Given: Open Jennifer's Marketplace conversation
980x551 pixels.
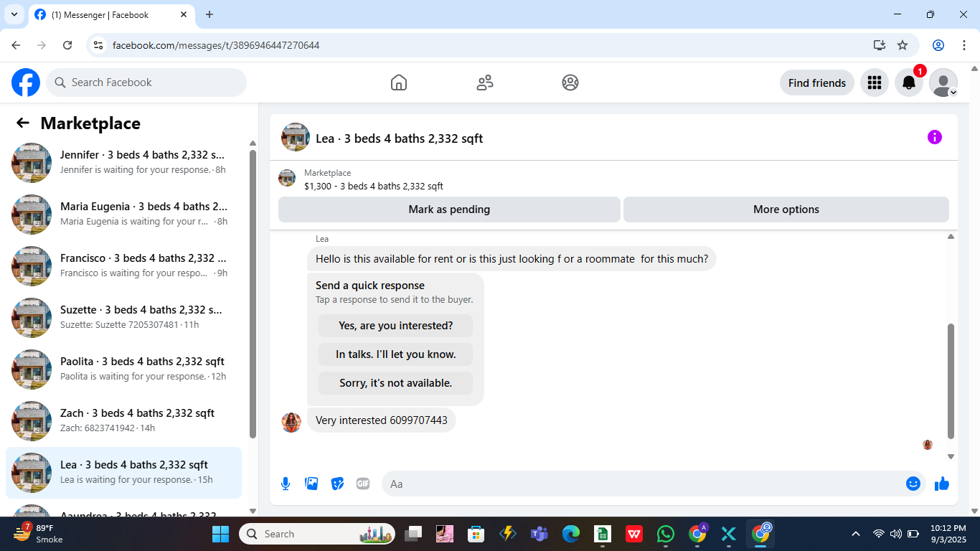Looking at the screenshot, I should click(x=123, y=162).
